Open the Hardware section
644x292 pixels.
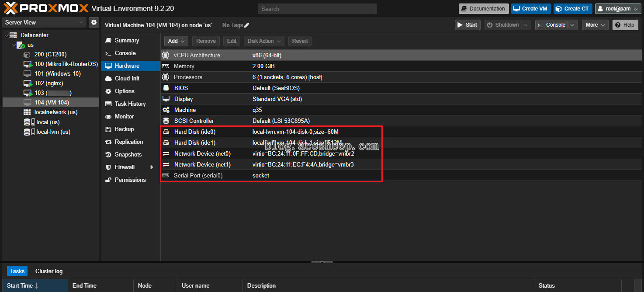[x=131, y=66]
